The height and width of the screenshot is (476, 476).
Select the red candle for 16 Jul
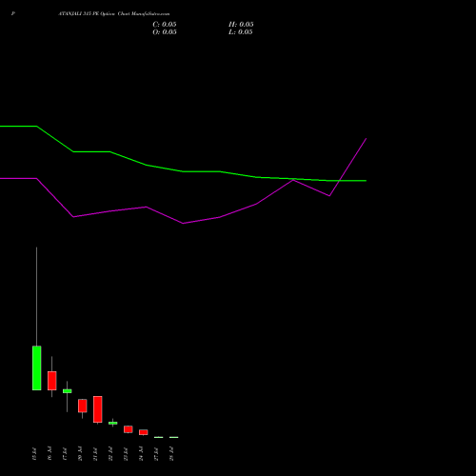[x=52, y=381]
